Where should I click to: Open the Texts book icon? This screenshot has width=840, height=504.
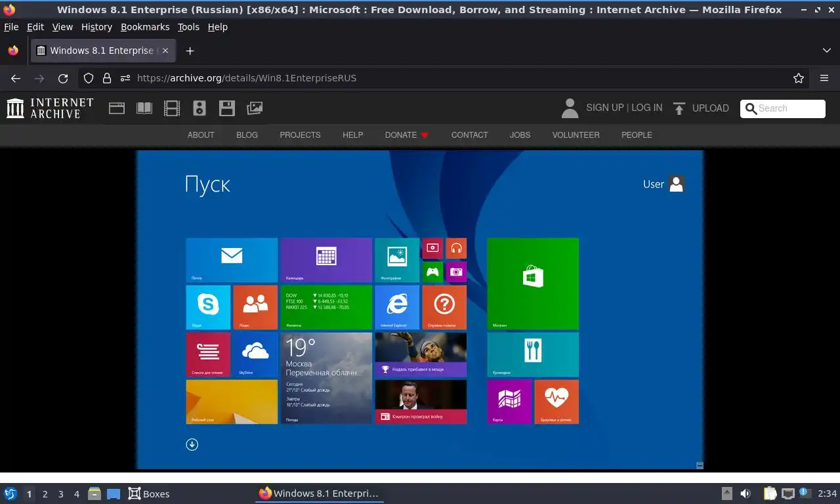144,108
